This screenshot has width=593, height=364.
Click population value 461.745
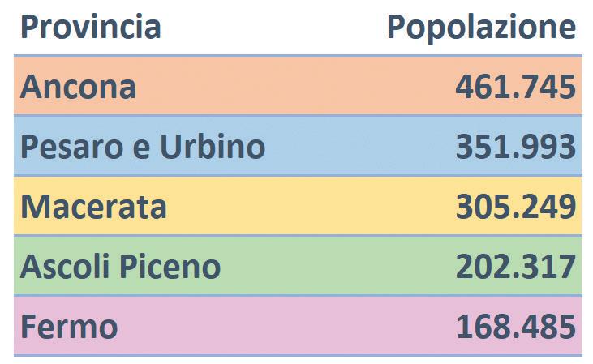point(514,87)
